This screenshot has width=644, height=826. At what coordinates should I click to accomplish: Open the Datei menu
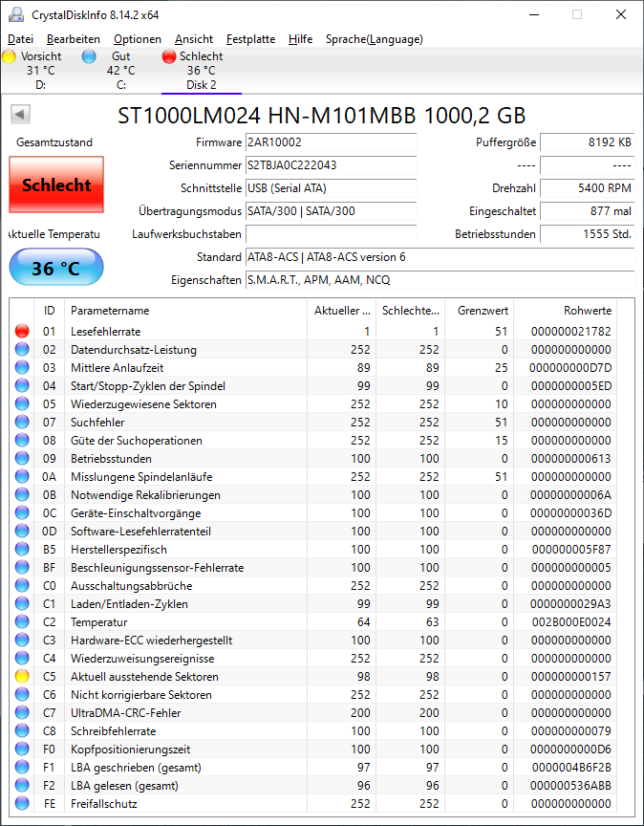[20, 39]
